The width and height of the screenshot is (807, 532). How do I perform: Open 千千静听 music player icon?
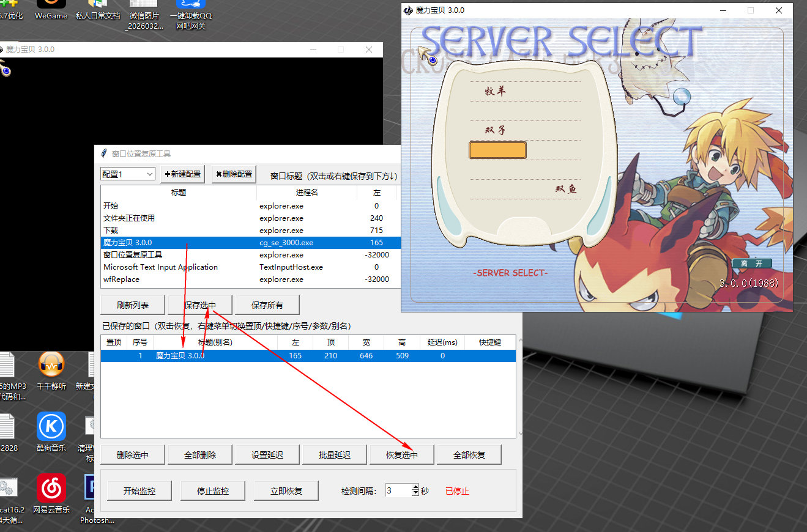point(51,371)
